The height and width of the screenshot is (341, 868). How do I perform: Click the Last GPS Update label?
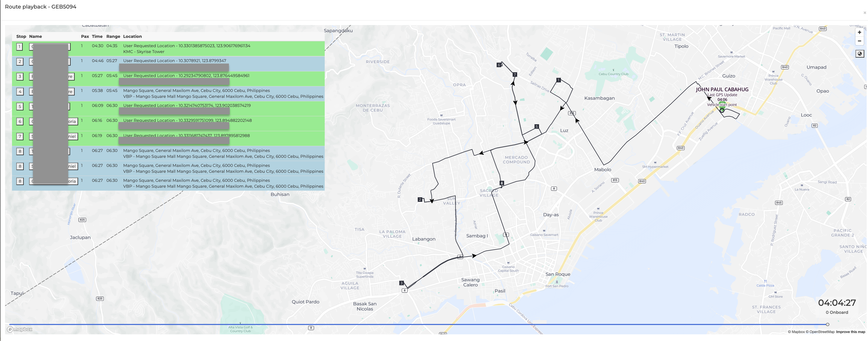722,95
